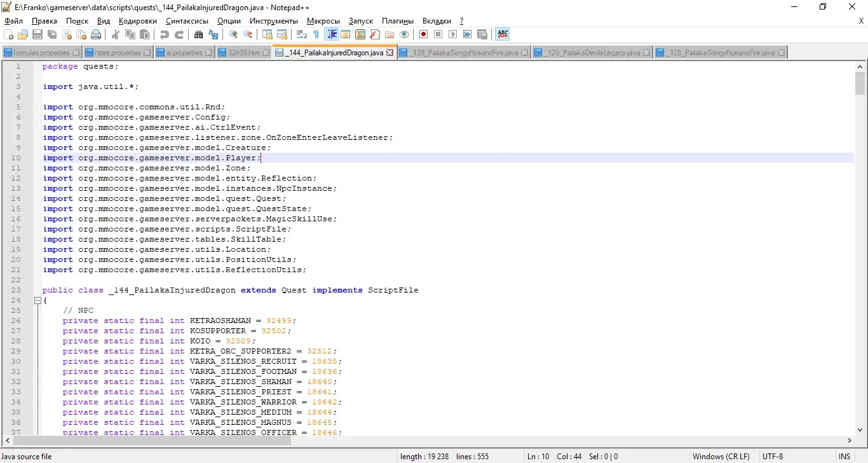Viewport: 868px width, 463px height.
Task: Toggle ABC spell check icon
Action: click(503, 34)
